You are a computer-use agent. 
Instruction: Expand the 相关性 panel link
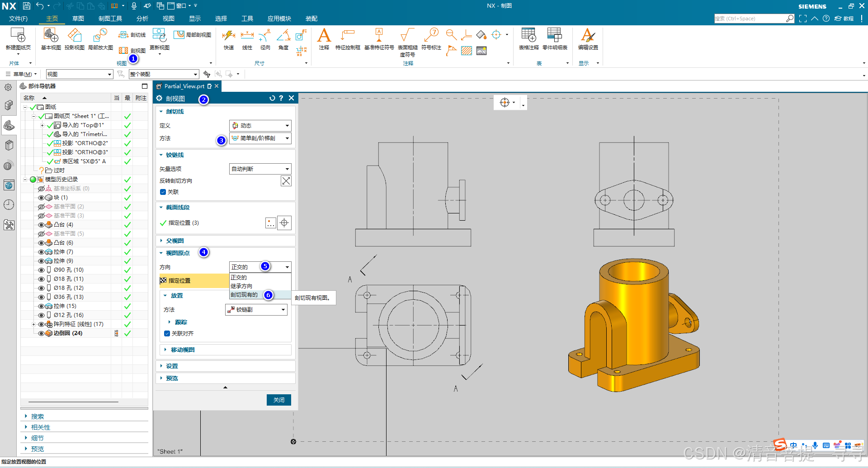41,427
